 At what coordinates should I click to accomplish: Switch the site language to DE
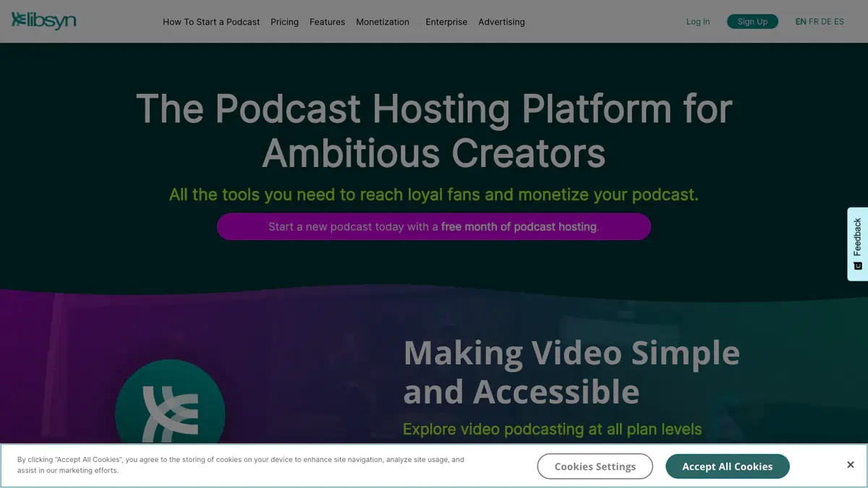click(x=827, y=22)
